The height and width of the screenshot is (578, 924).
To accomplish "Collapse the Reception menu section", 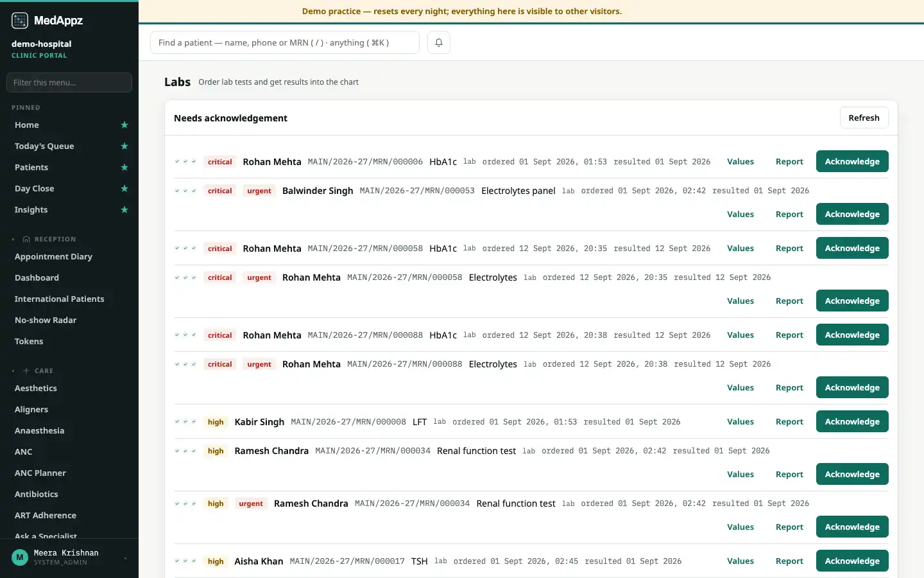I will [13, 239].
